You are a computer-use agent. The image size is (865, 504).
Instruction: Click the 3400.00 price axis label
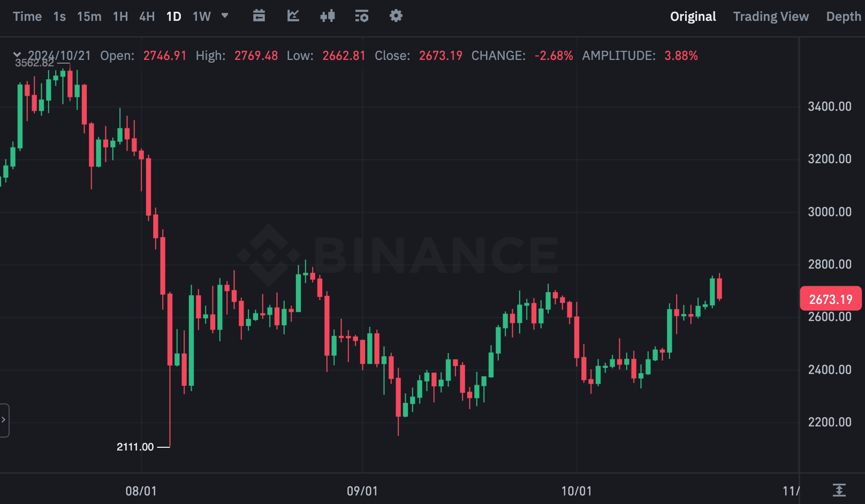(x=830, y=106)
